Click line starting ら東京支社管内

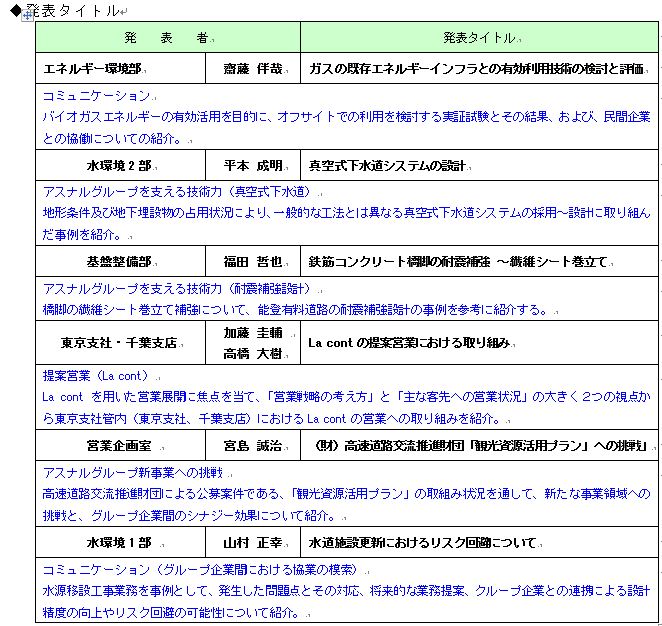(273, 418)
